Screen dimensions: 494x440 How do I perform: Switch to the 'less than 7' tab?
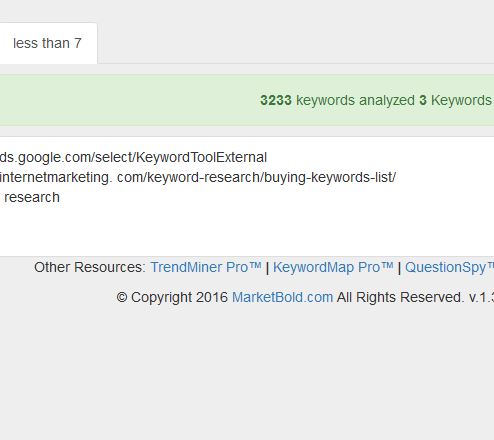(47, 43)
